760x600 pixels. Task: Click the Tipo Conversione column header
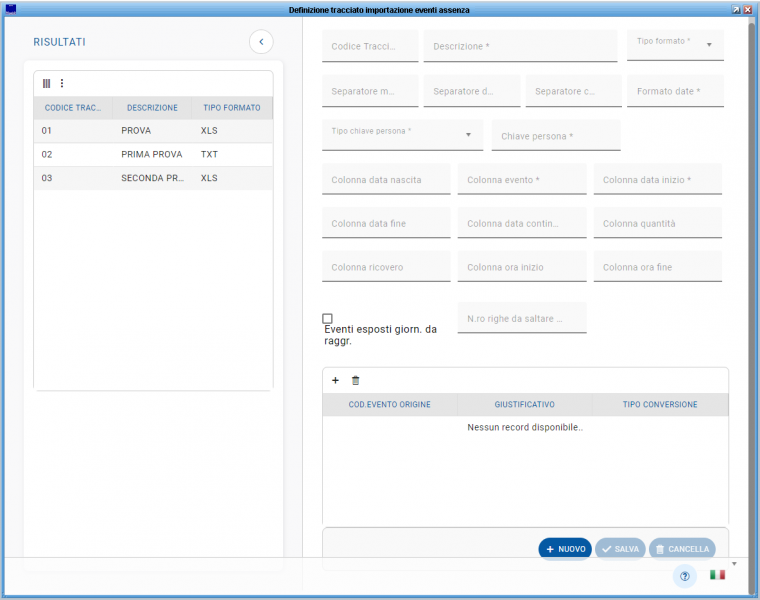pyautogui.click(x=660, y=405)
